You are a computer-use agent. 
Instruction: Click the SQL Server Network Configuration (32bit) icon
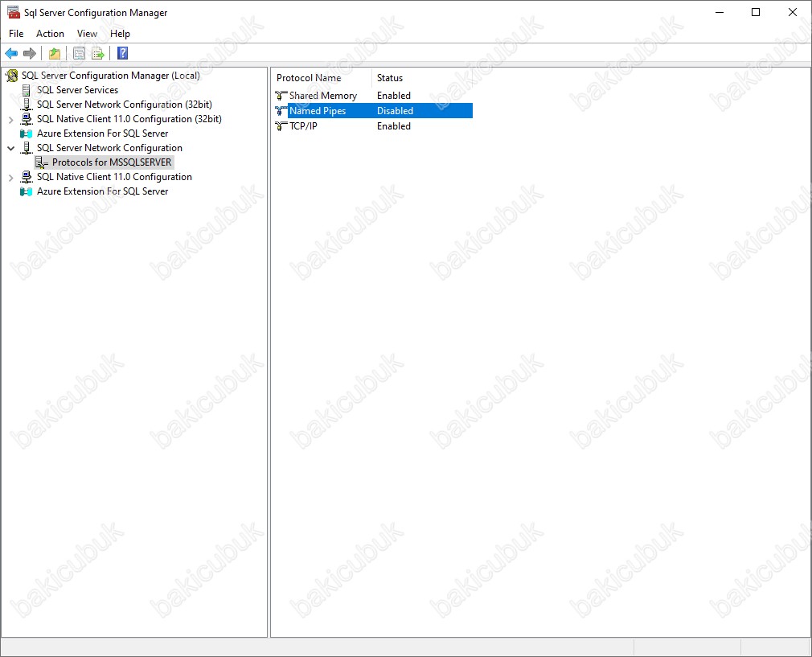click(27, 105)
